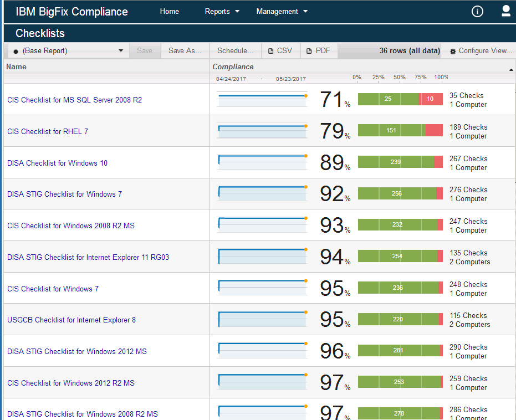The image size is (516, 420).
Task: Expand the Reports menu
Action: tap(222, 12)
